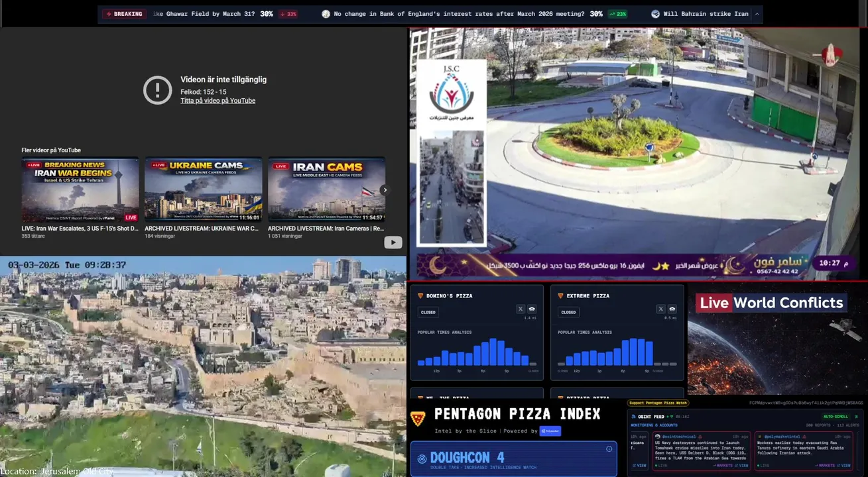Viewport: 868px width, 477px height.
Task: Click the Domino's Pizza slice icon
Action: pos(420,295)
